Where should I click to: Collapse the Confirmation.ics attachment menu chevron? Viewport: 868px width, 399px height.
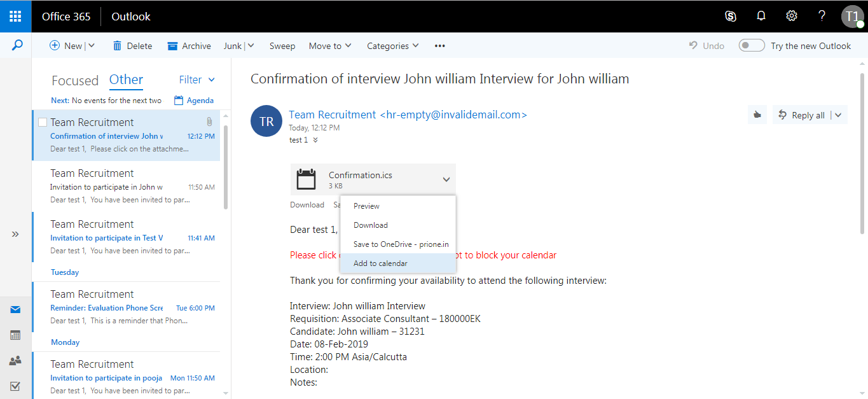point(446,180)
